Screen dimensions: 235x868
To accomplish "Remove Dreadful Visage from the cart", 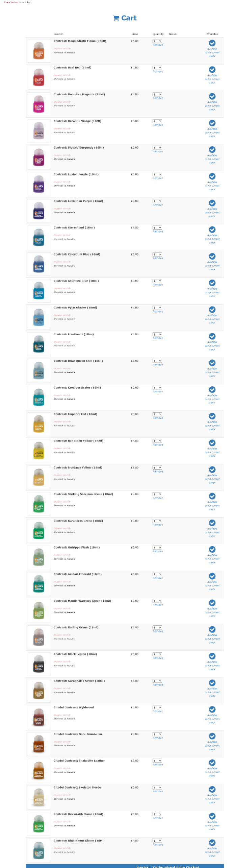I will [158, 125].
